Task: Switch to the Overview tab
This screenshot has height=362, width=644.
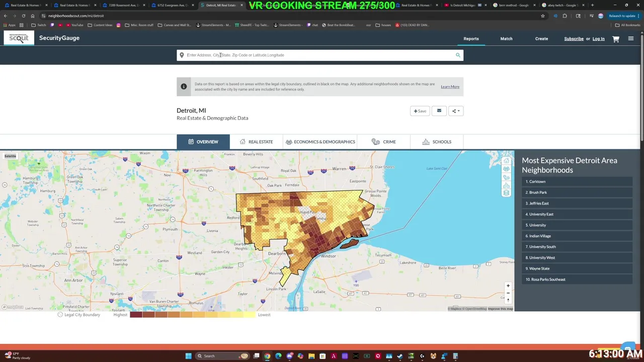Action: click(203, 142)
